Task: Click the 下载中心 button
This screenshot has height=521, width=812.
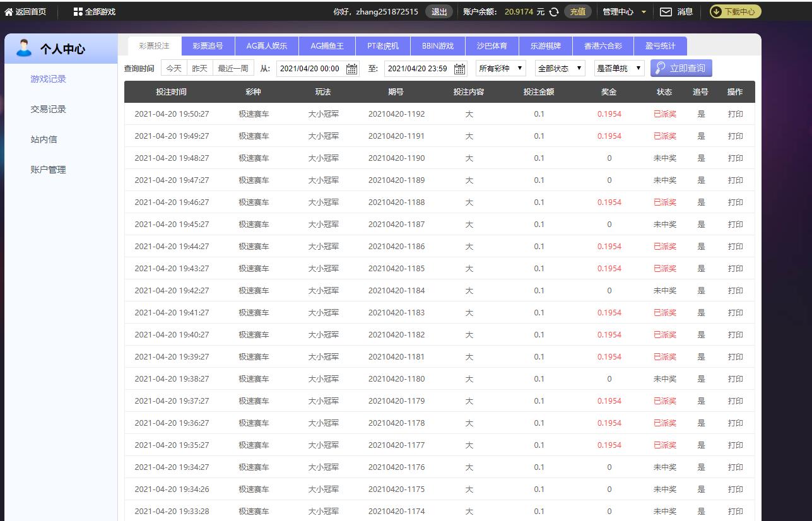Action: [x=736, y=12]
